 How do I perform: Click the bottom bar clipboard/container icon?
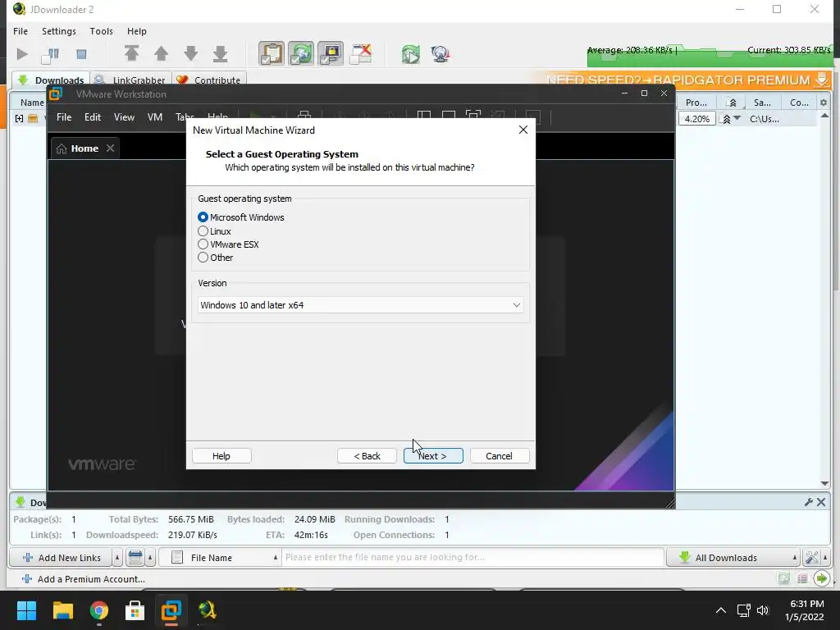135,557
